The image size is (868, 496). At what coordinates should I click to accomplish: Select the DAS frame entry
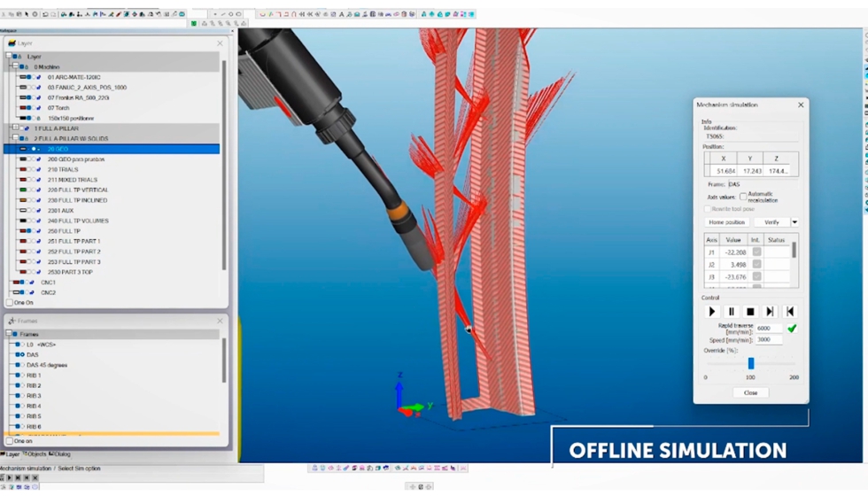[x=33, y=355]
